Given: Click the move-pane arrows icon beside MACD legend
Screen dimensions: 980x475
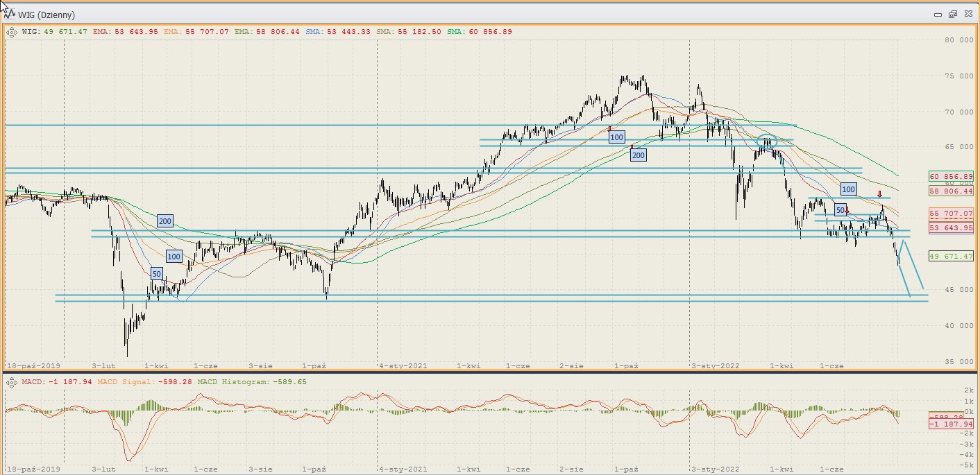Looking at the screenshot, I should 12,382.
